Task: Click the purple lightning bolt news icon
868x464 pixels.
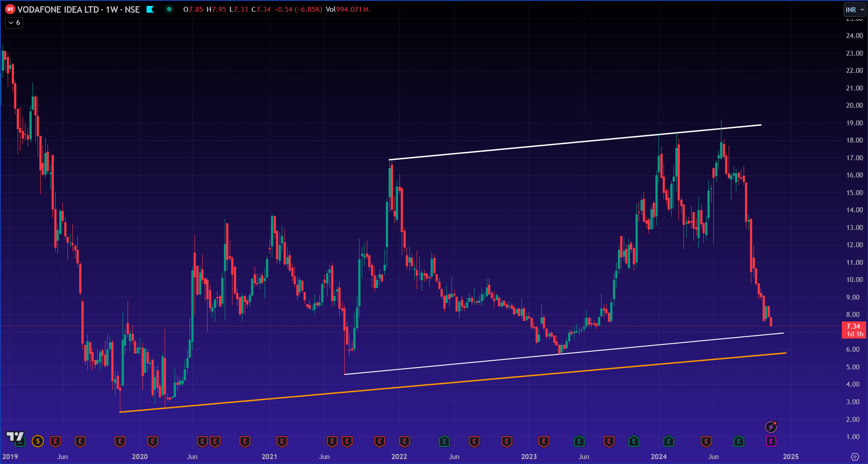Action: tap(771, 427)
